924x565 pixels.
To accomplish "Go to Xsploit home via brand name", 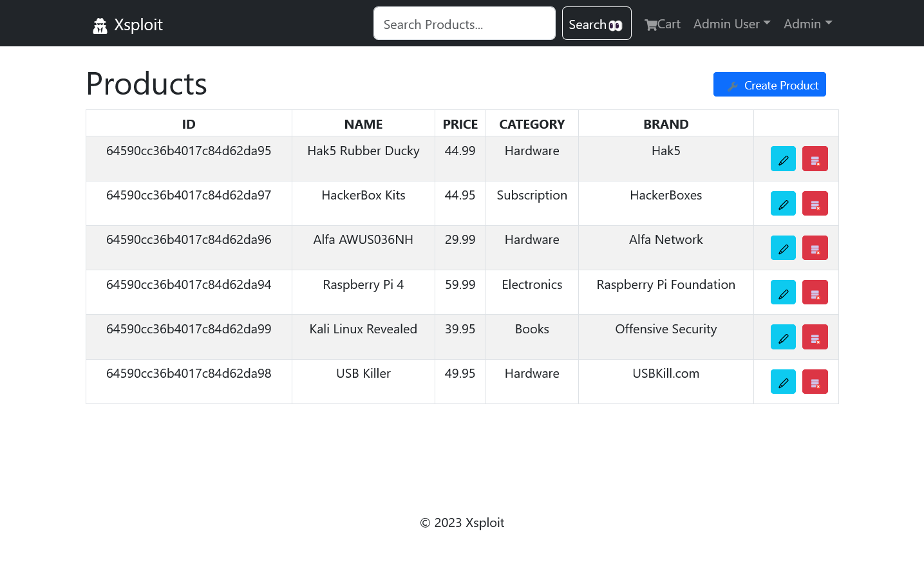I will click(x=138, y=24).
